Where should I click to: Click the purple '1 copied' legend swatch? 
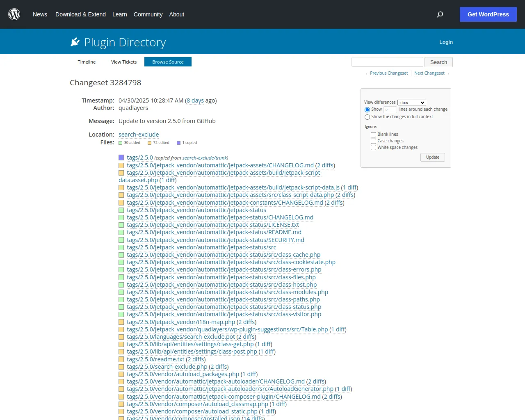179,143
